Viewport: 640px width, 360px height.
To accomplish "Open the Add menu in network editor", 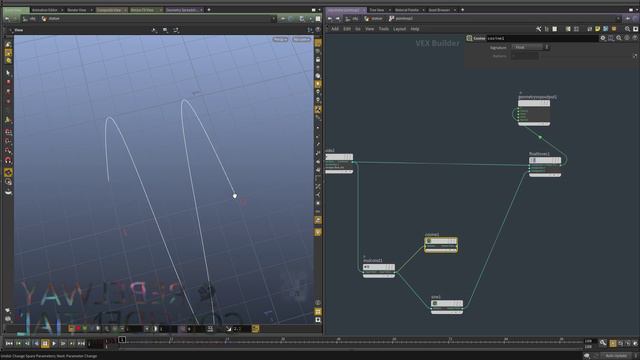I will pos(335,29).
